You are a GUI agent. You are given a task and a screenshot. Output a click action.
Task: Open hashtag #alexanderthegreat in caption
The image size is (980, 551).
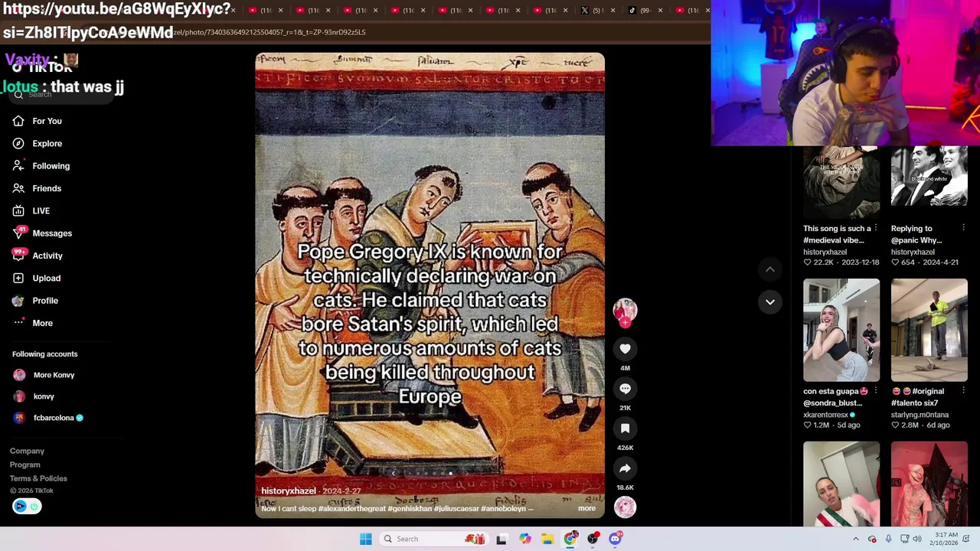pos(352,508)
